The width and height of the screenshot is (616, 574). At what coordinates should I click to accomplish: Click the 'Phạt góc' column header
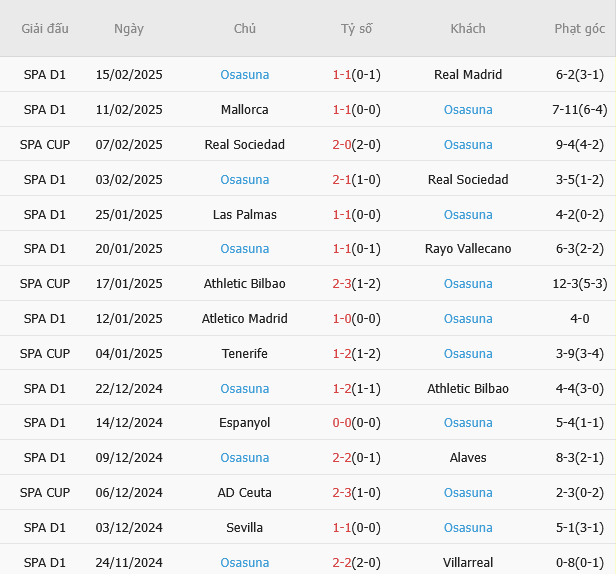tap(579, 29)
